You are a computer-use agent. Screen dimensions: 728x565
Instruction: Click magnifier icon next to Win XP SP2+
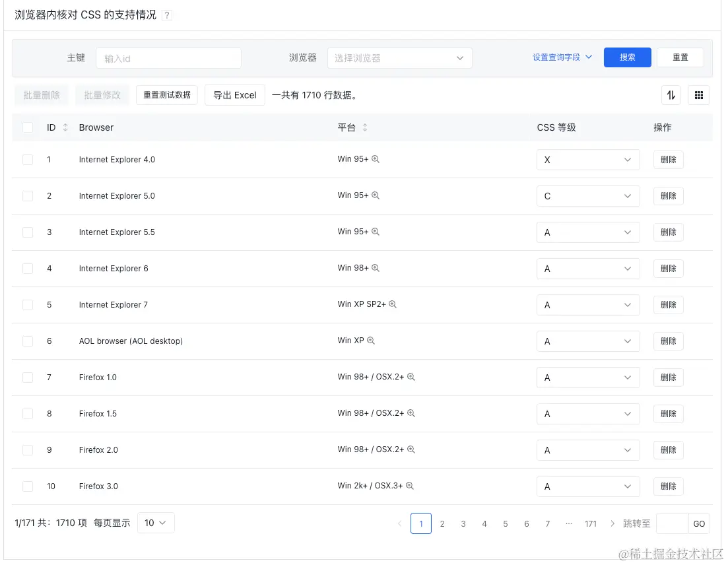click(393, 304)
